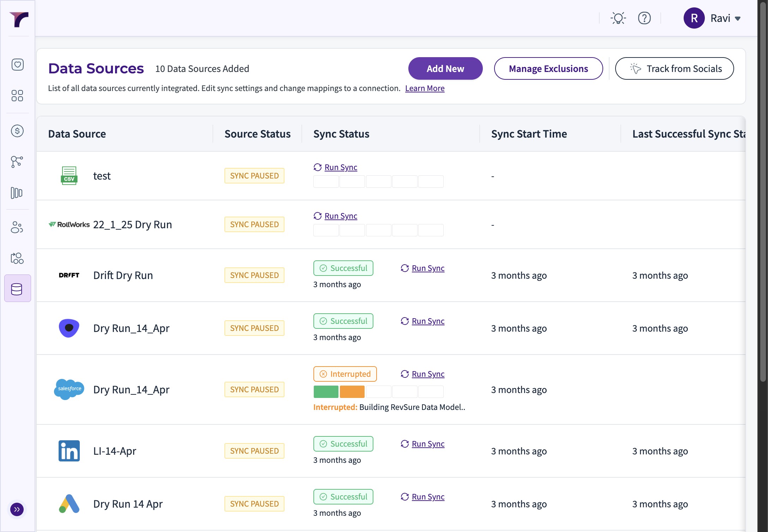Click the Sync Status column header
Screen dimensions: 768x532
tap(341, 134)
